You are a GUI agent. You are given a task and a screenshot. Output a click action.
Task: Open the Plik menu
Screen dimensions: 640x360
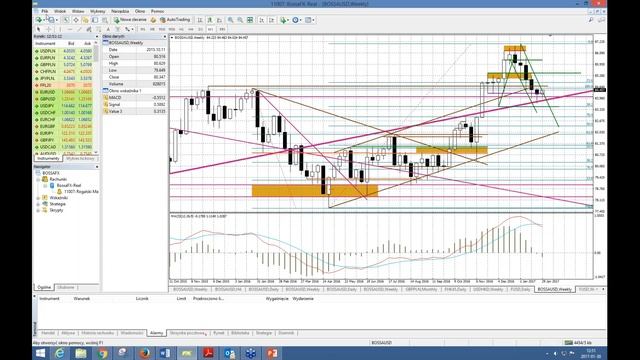point(44,11)
